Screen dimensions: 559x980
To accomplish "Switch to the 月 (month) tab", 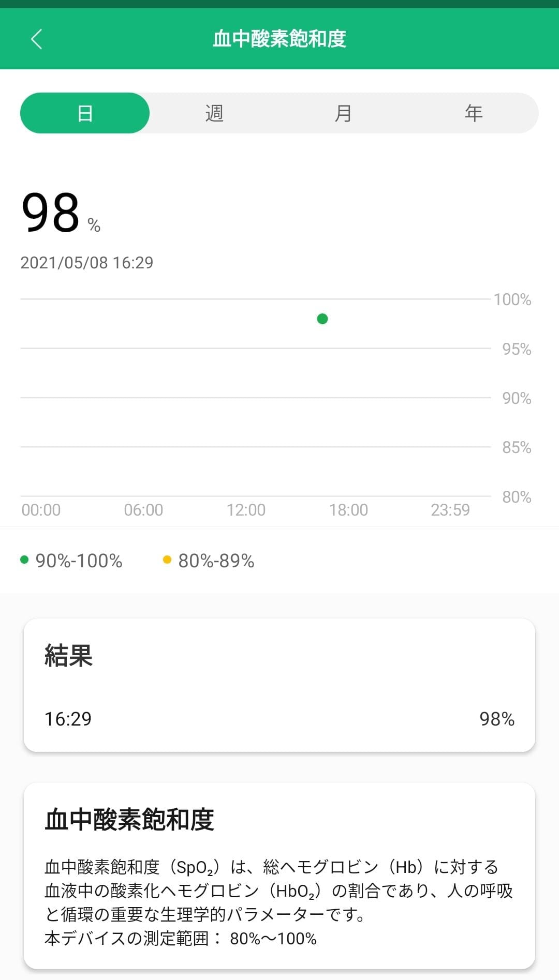I will 343,113.
